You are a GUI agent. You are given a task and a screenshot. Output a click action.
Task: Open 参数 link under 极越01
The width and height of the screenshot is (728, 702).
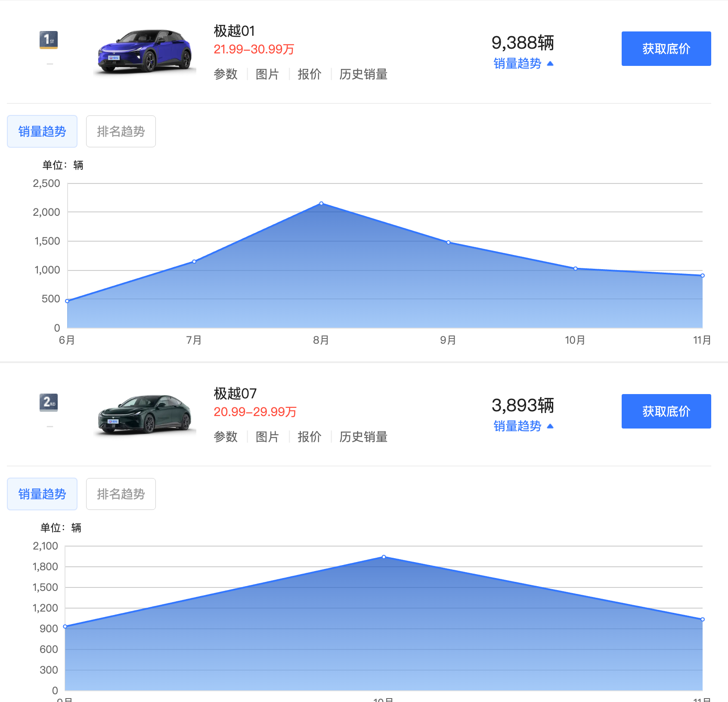coord(226,74)
